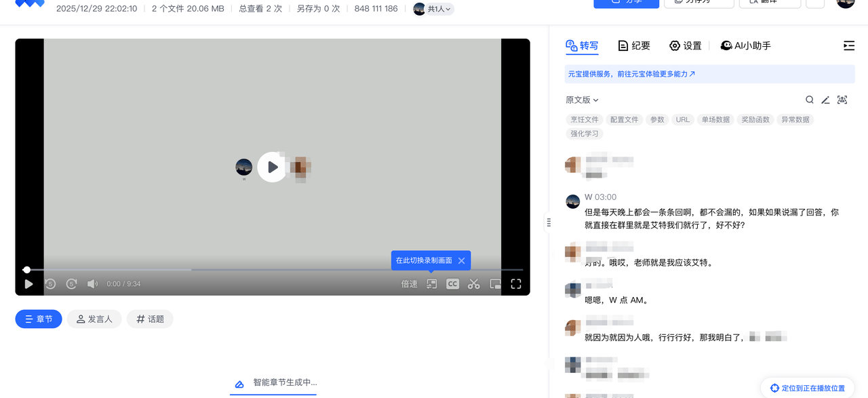Switch the recording view layout
The image size is (868, 398).
[x=431, y=283]
